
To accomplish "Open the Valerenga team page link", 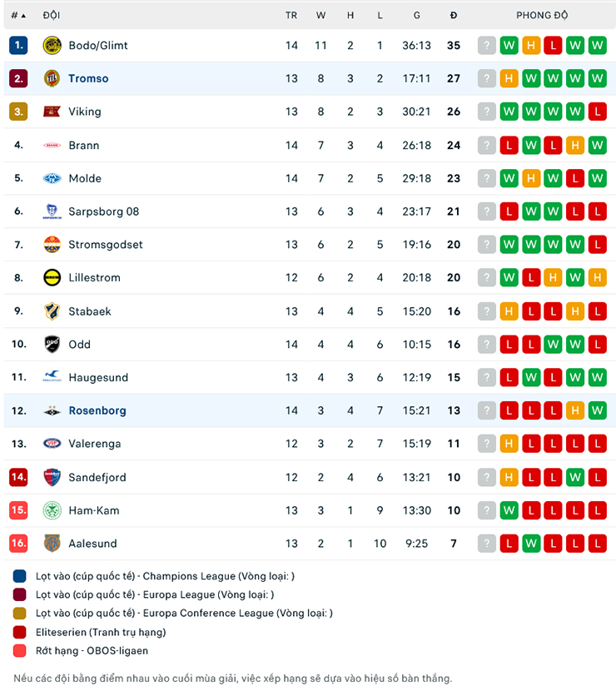I will pos(95,444).
